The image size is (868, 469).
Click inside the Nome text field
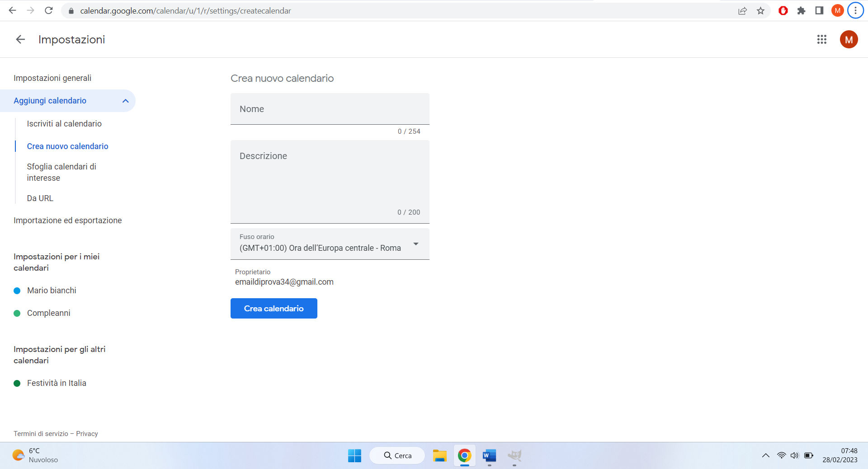[x=330, y=109]
